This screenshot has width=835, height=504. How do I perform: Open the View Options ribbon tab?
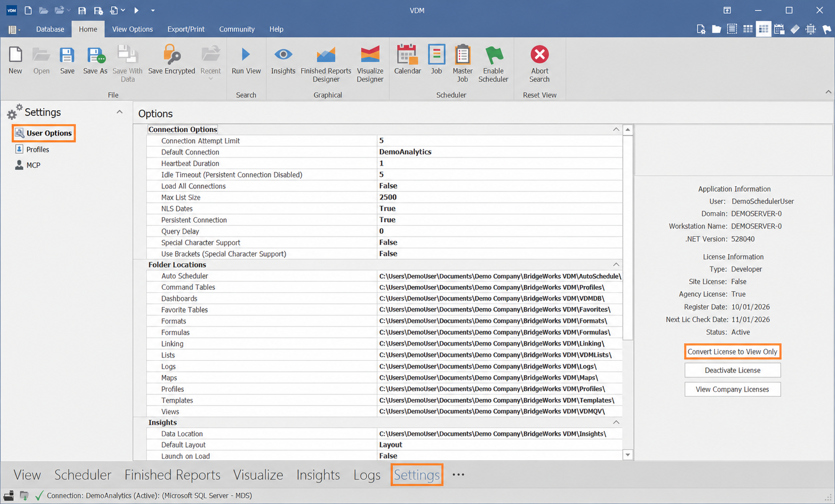[132, 29]
